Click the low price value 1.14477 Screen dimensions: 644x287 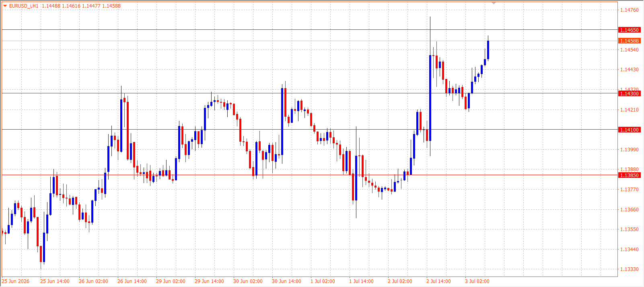tap(91, 6)
